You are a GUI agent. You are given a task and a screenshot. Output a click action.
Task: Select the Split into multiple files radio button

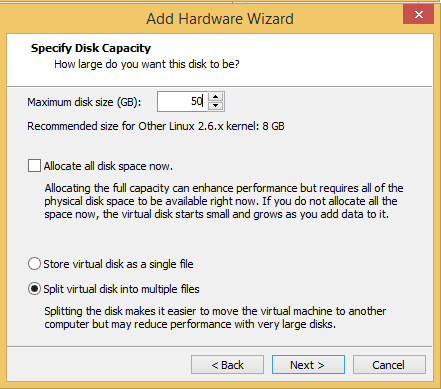tap(34, 289)
